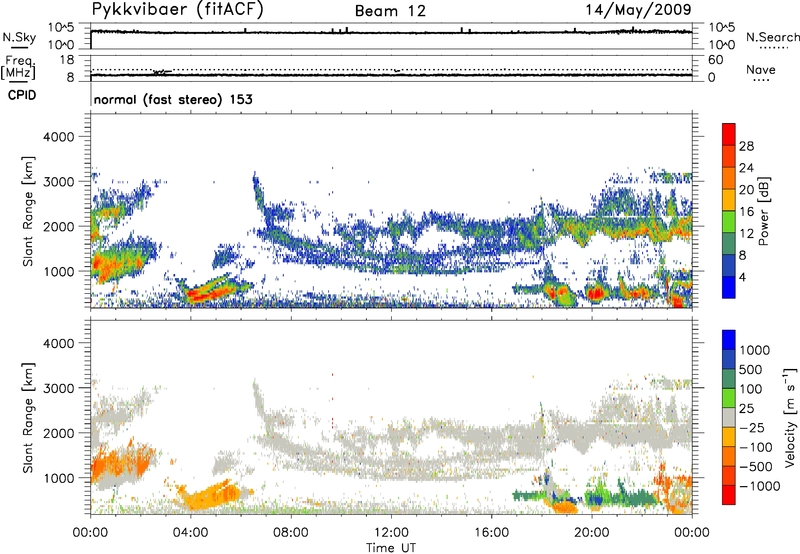Click the "Velocity [m s-1]" colorbar title
The width and height of the screenshot is (800, 554).
tap(790, 417)
